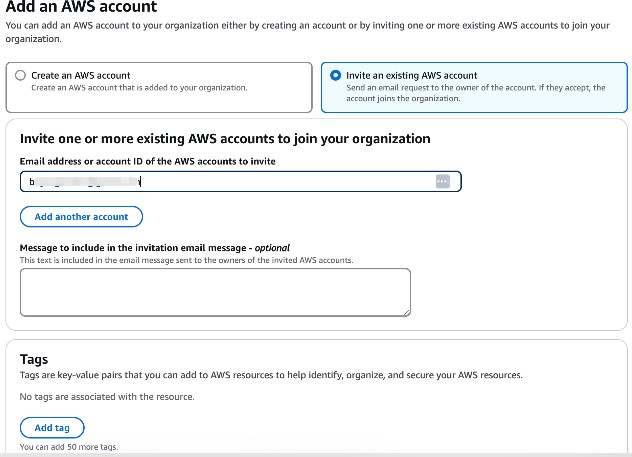632x457 pixels.
Task: Click the Tags key-value pairs description text
Action: (x=271, y=375)
